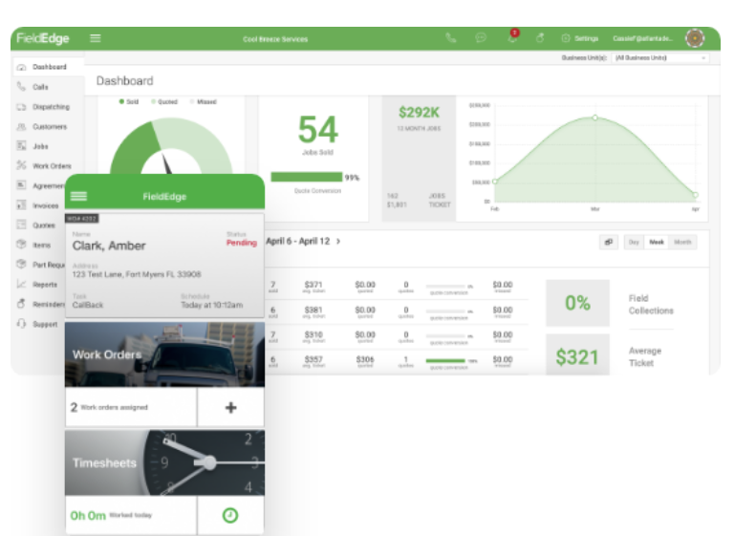Click the 54 Jobs Sold value
The image size is (756, 536).
pos(318,129)
